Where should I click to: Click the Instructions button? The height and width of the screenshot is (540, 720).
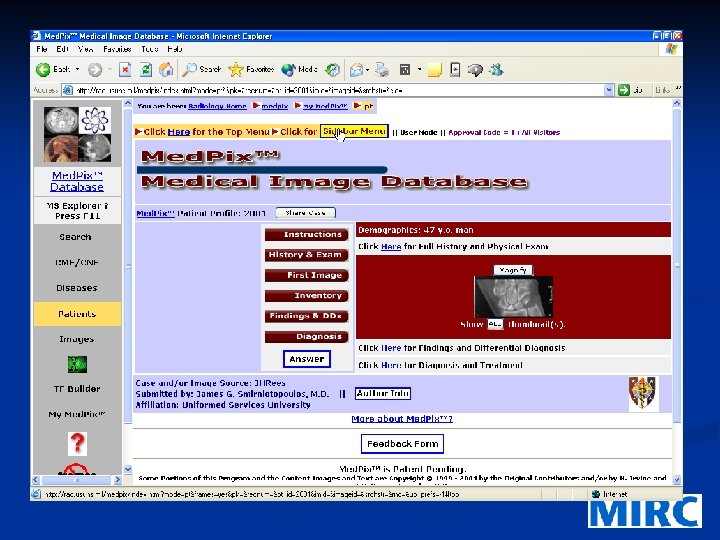click(x=306, y=234)
